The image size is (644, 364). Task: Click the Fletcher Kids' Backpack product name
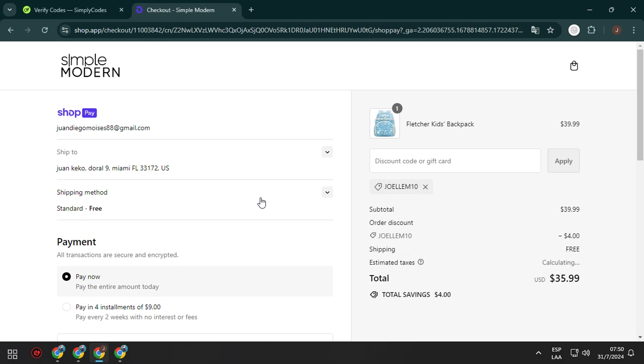point(440,124)
